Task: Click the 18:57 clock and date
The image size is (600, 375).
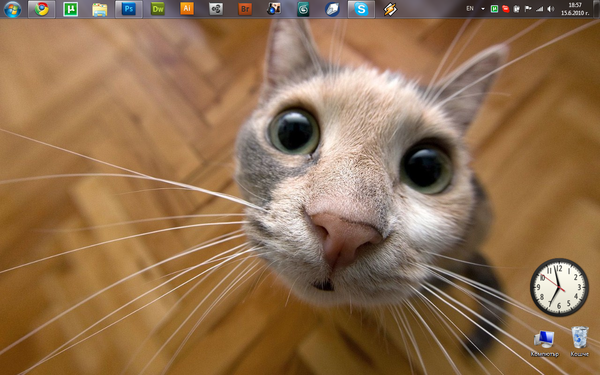Action: click(575, 9)
